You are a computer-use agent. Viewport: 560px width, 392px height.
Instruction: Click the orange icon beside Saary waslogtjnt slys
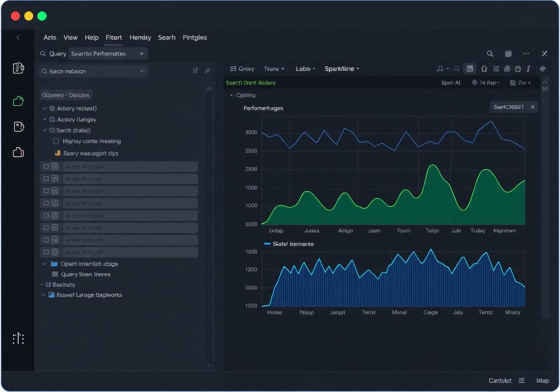click(x=57, y=153)
